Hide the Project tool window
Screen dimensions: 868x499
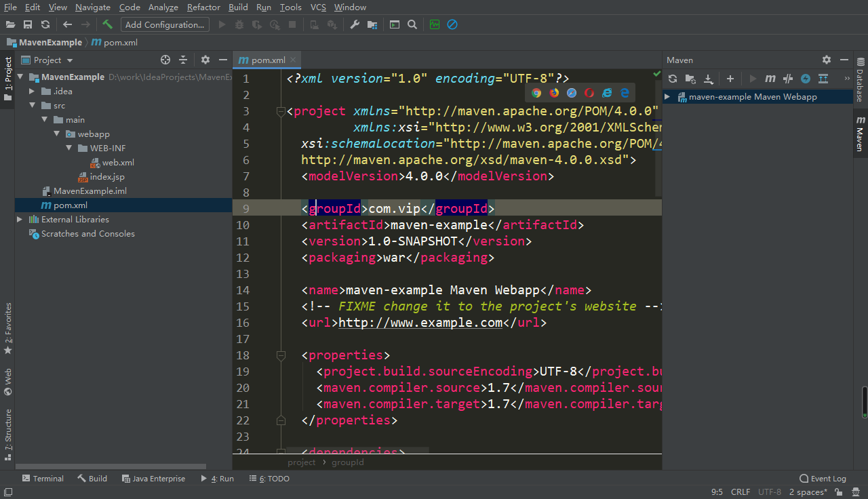(x=223, y=60)
